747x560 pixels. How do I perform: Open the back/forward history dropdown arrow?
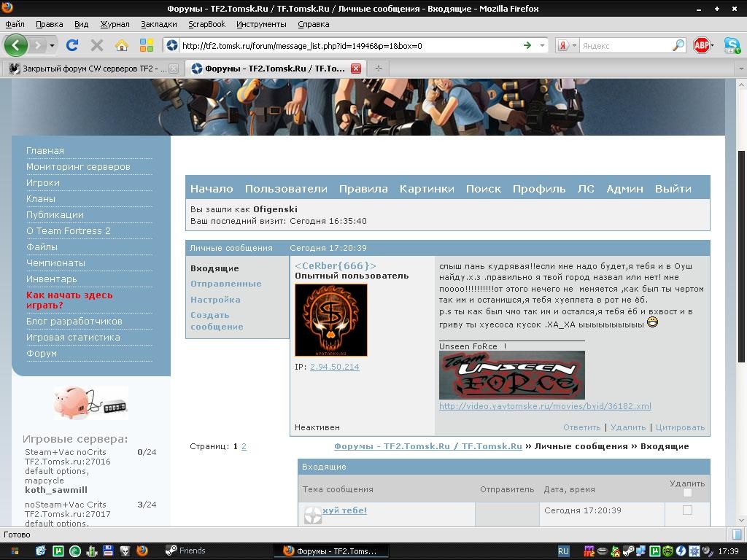(x=52, y=46)
